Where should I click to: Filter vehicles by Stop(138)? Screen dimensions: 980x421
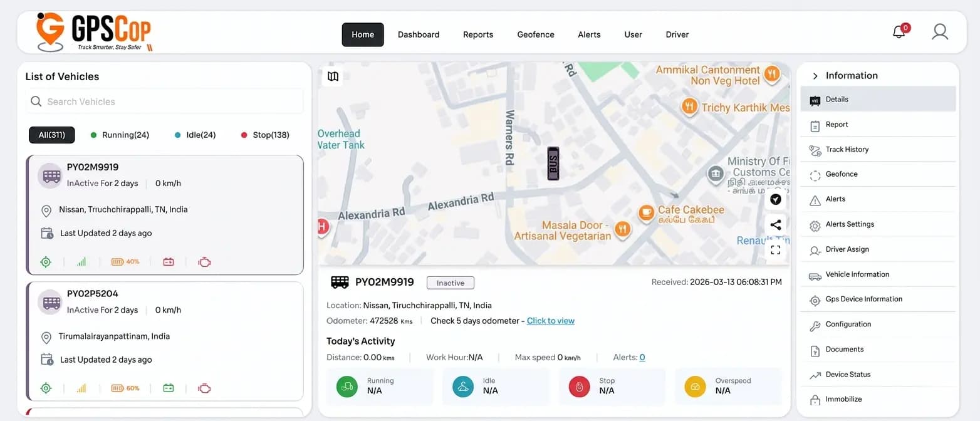click(265, 135)
